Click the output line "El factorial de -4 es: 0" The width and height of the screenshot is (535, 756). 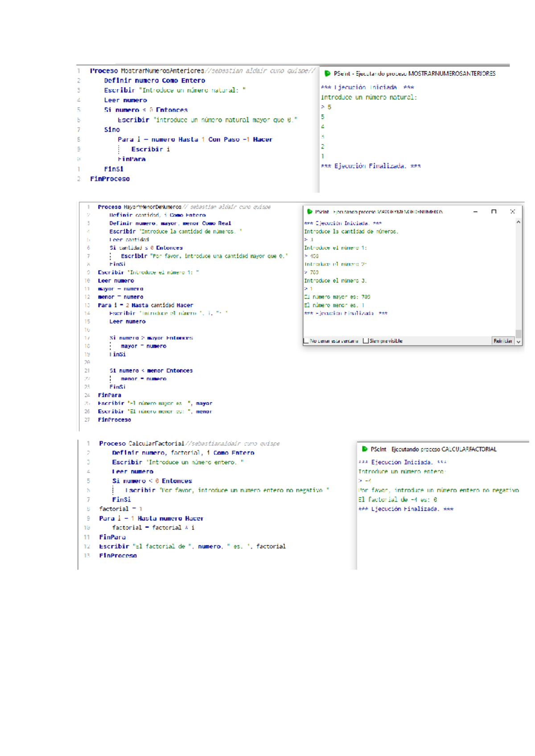[398, 500]
